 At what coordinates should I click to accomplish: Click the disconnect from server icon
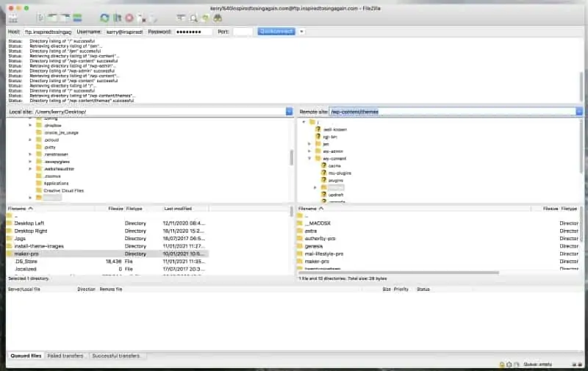[x=142, y=18]
